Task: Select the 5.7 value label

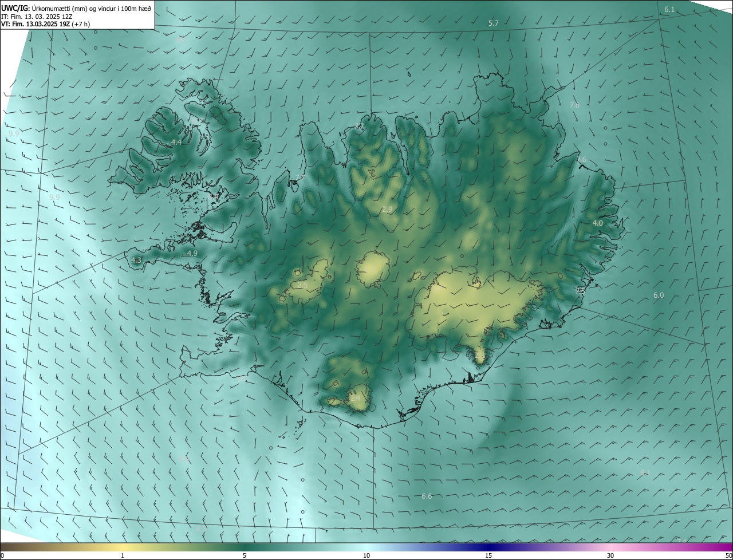Action: pos(494,23)
